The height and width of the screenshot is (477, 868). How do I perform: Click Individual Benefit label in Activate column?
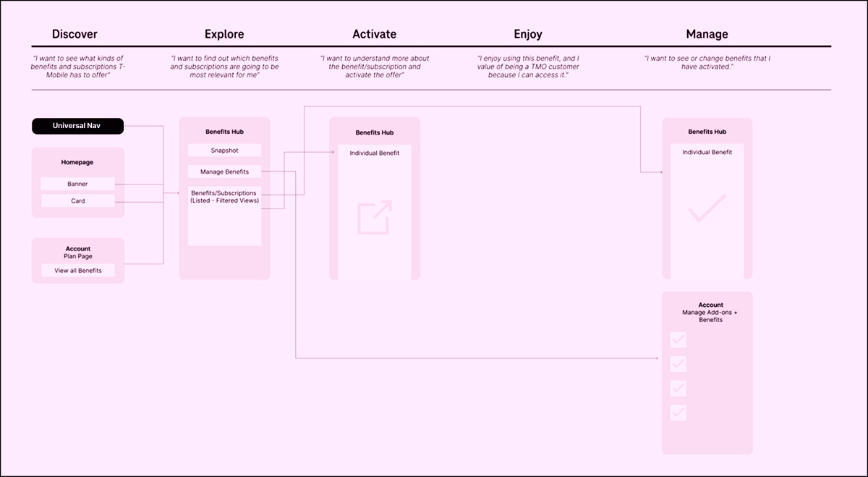coord(375,153)
